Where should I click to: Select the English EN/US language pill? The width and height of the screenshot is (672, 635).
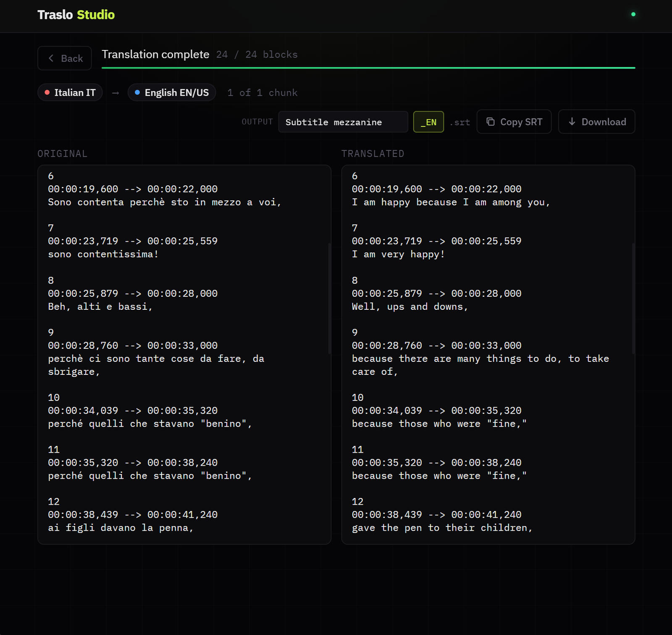[172, 92]
